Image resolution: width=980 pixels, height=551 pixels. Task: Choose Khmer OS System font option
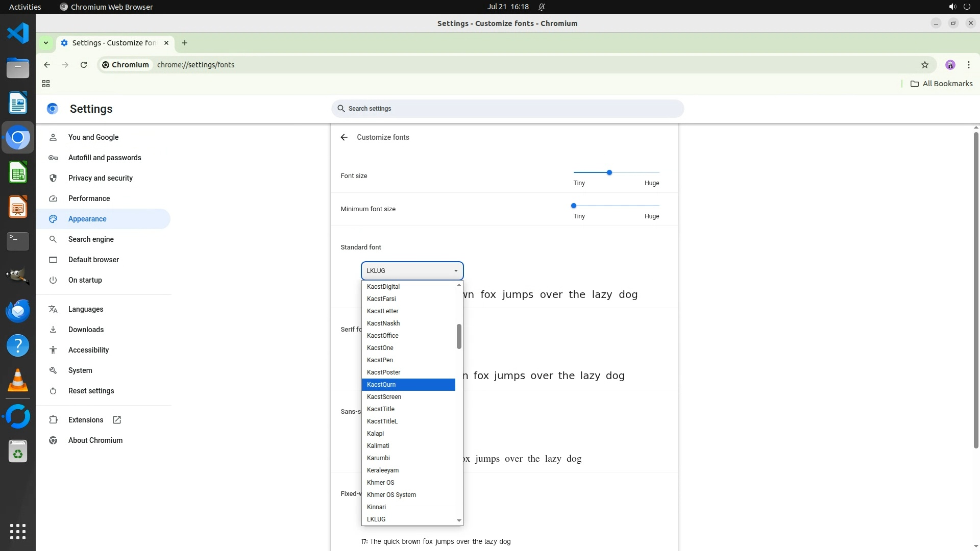(391, 495)
